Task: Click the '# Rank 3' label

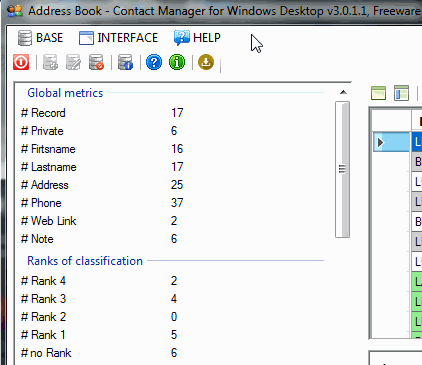Action: [x=43, y=299]
